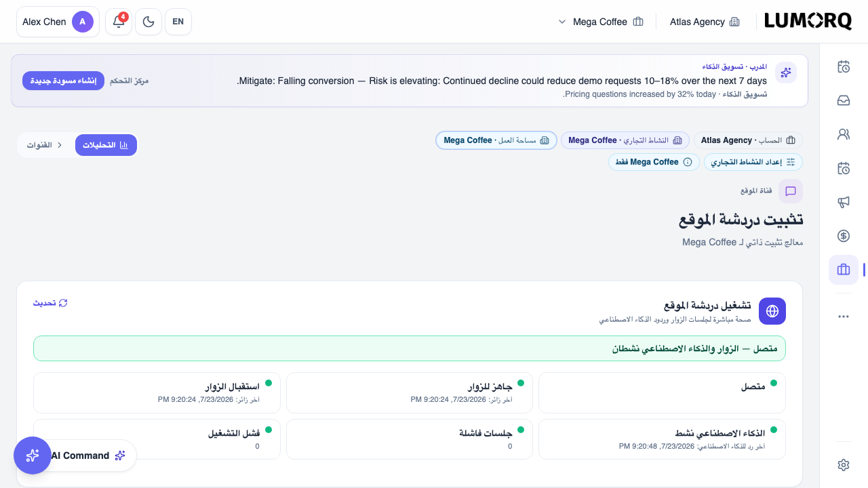Click the chat bubble قناة الموقع icon
Viewport: 868px width, 488px height.
click(790, 191)
